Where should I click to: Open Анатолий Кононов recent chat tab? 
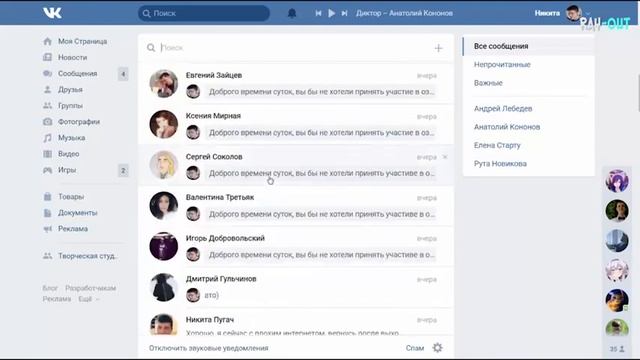click(x=528, y=127)
